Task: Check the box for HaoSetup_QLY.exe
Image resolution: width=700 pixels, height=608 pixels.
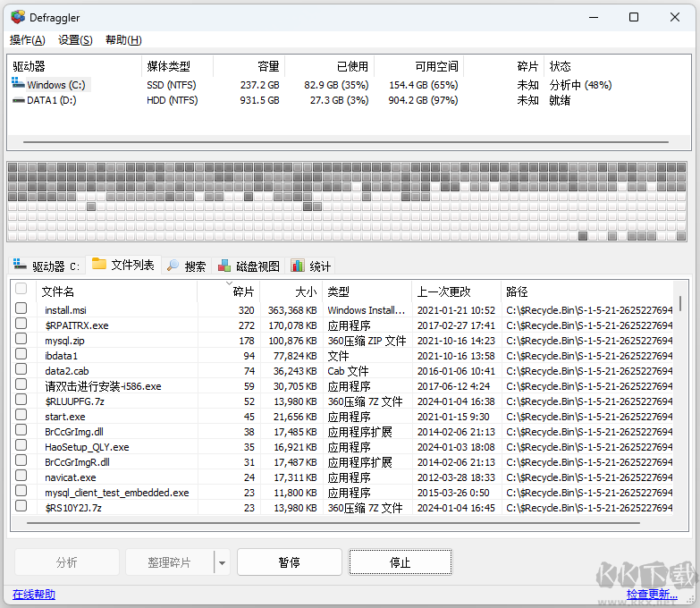Action: 21,444
